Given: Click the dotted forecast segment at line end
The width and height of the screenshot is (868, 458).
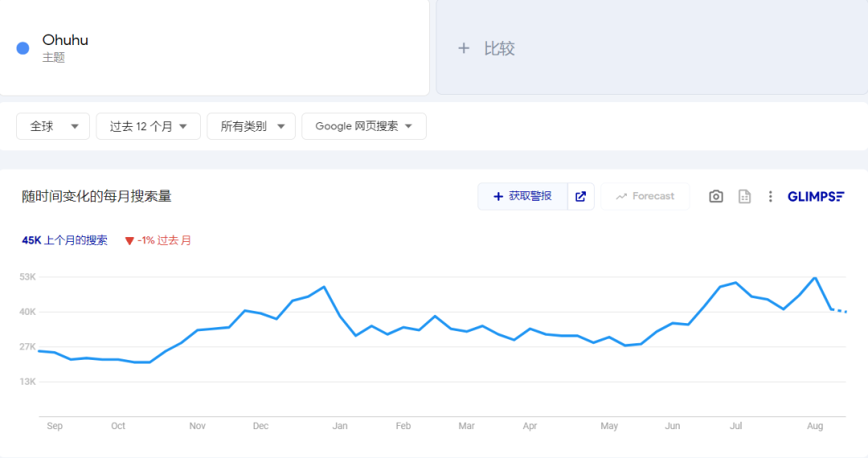Looking at the screenshot, I should (x=840, y=310).
